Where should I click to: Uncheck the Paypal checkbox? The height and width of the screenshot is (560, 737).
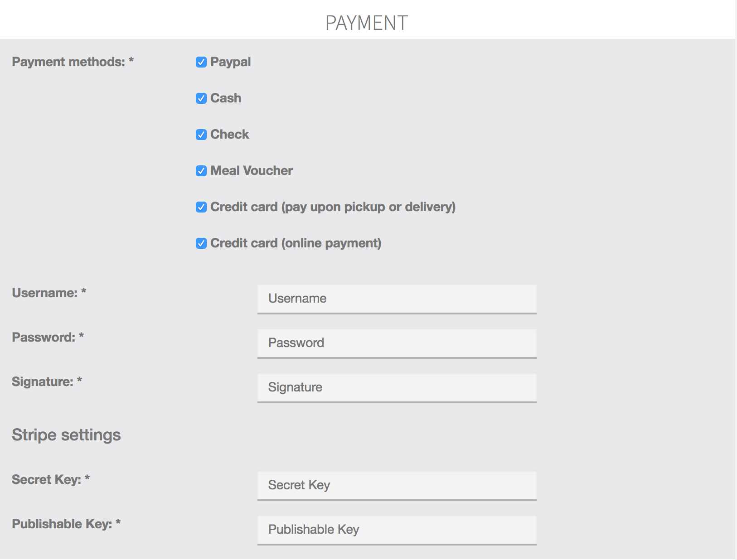point(201,62)
